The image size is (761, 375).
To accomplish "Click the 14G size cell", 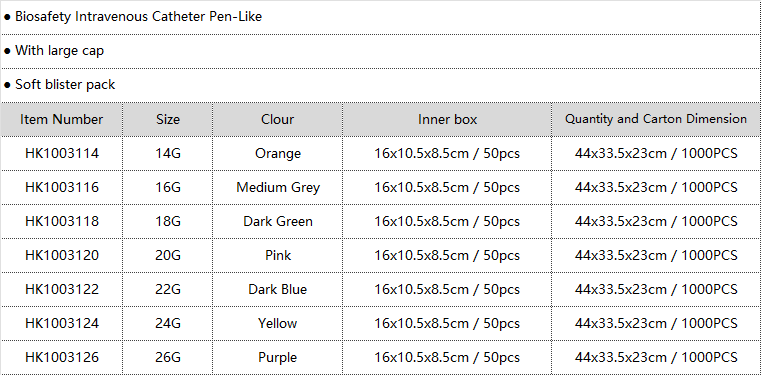I will click(x=167, y=153).
